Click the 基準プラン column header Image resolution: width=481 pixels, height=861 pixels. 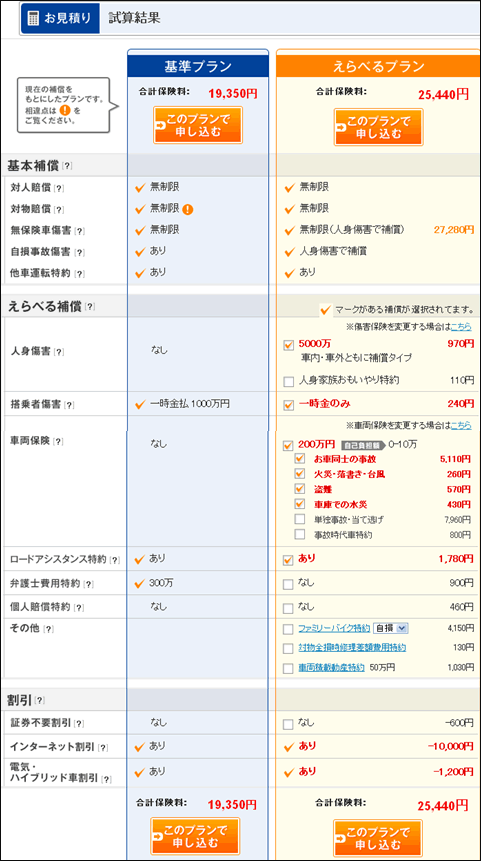coord(198,66)
